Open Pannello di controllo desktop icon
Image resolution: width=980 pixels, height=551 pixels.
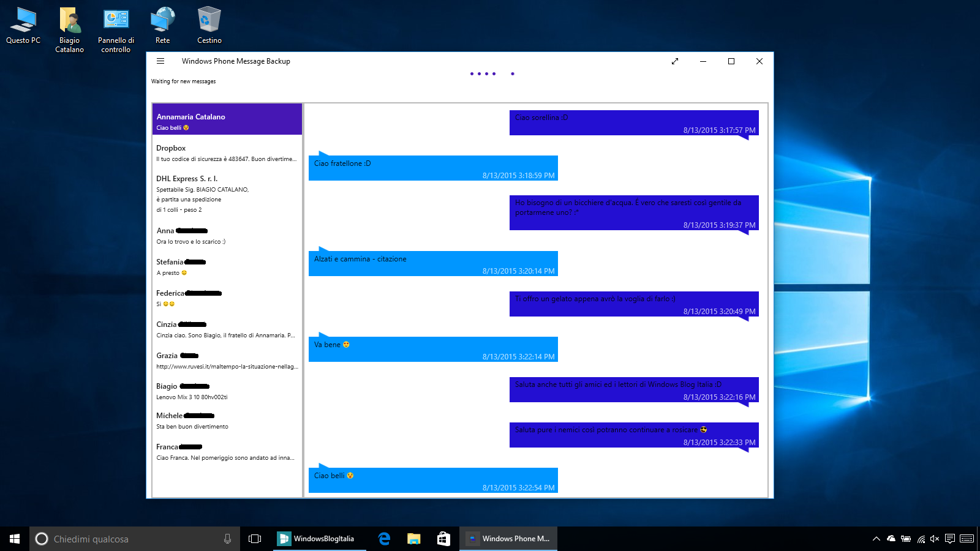point(116,30)
